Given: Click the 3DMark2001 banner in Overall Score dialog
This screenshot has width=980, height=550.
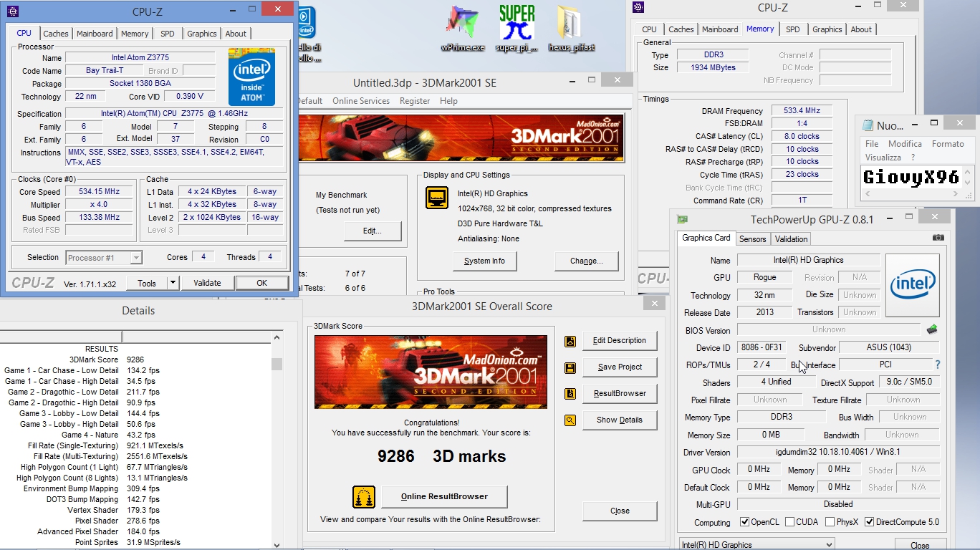Looking at the screenshot, I should [x=431, y=372].
